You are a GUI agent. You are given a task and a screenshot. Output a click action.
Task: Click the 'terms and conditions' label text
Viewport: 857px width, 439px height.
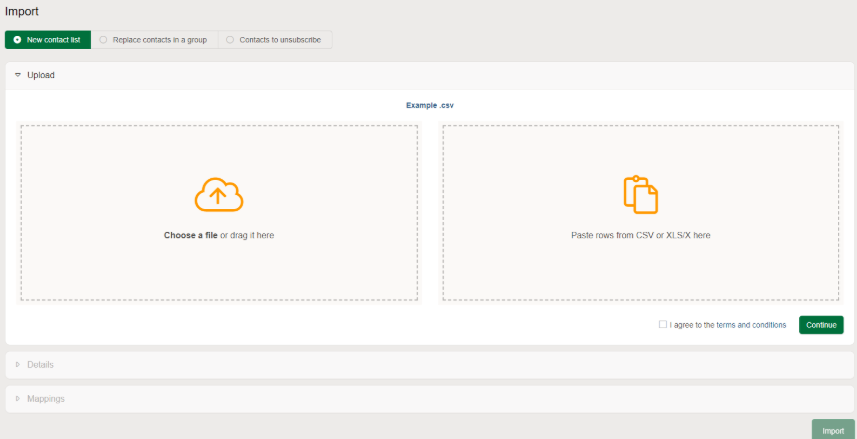(728, 325)
